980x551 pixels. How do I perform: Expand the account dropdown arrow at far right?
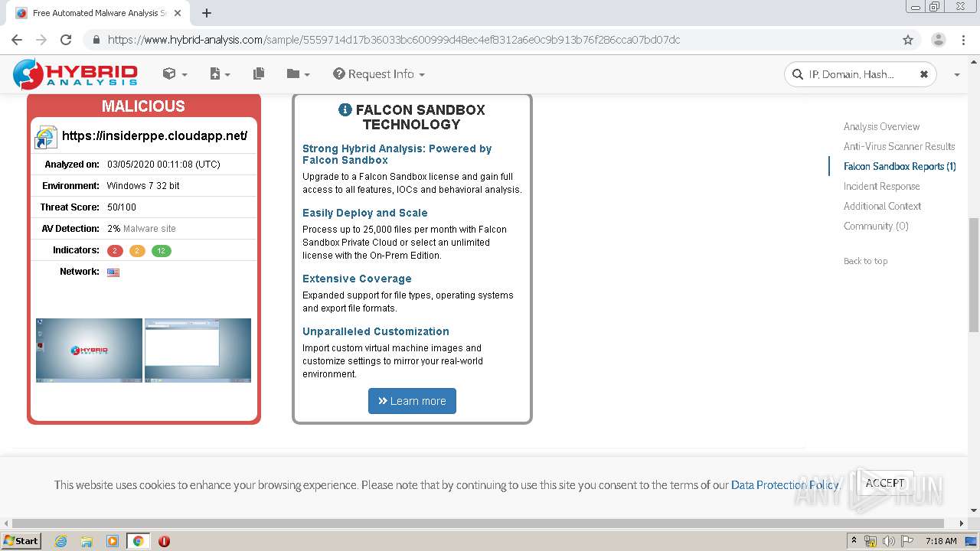pyautogui.click(x=956, y=74)
